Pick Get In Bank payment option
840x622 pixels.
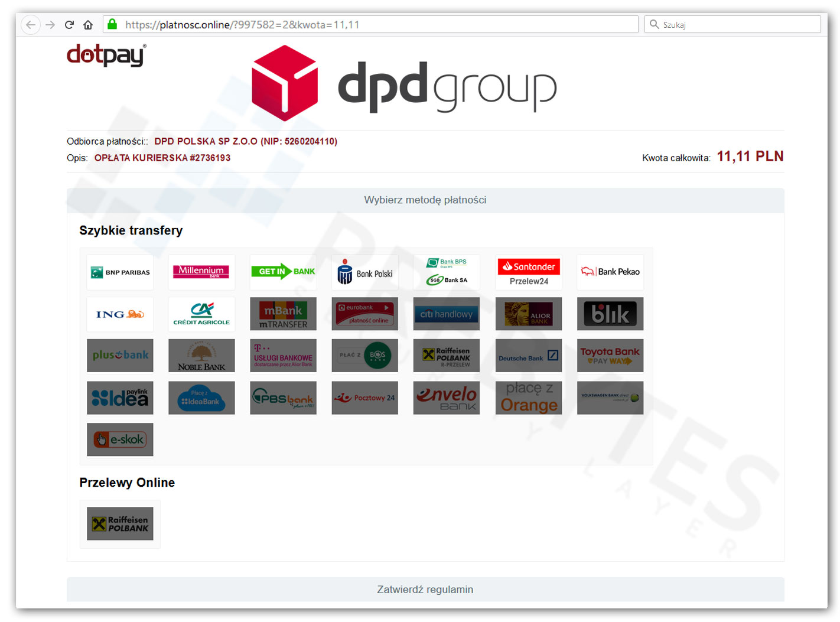283,272
